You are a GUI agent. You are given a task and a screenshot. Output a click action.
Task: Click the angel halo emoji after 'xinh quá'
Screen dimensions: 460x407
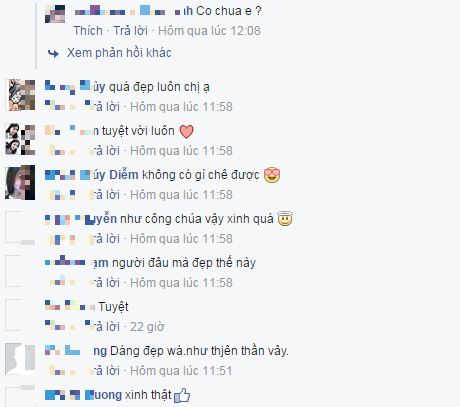[x=285, y=219]
